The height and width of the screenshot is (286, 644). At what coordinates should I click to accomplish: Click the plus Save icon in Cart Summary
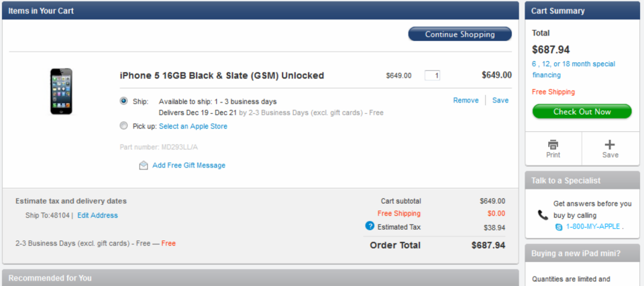point(610,145)
